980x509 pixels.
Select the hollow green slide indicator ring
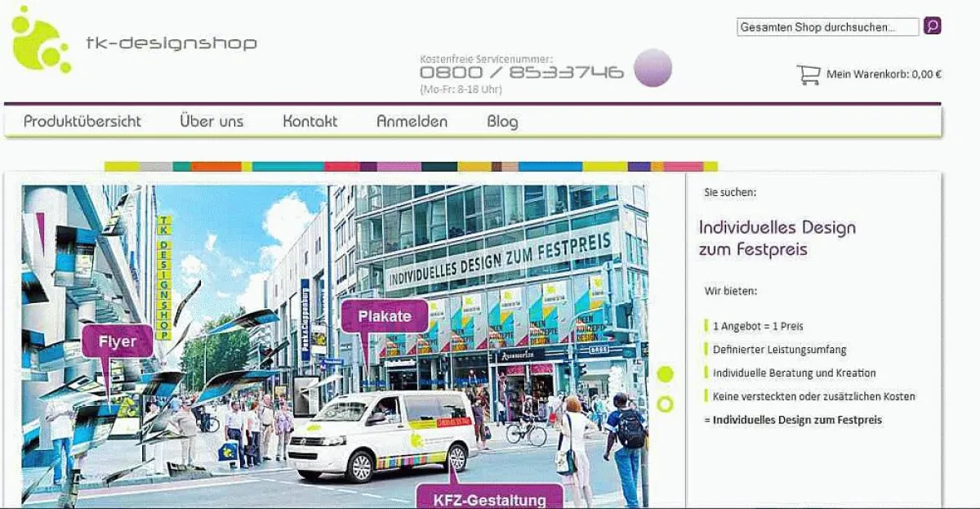point(663,401)
